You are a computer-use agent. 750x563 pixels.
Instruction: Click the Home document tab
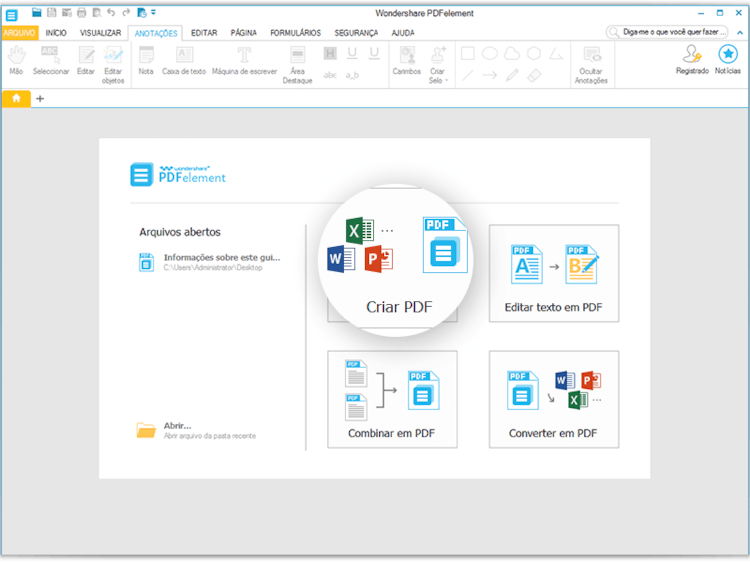coord(16,99)
